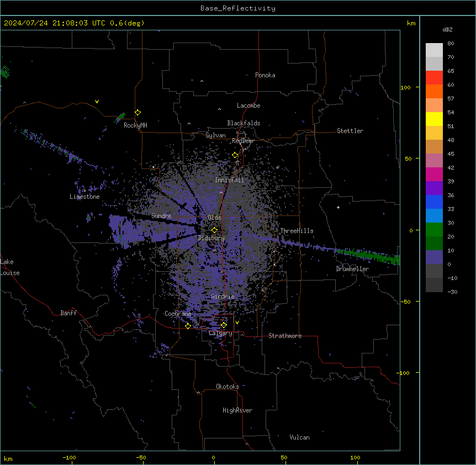Click the Blackfalds city label

coord(244,123)
